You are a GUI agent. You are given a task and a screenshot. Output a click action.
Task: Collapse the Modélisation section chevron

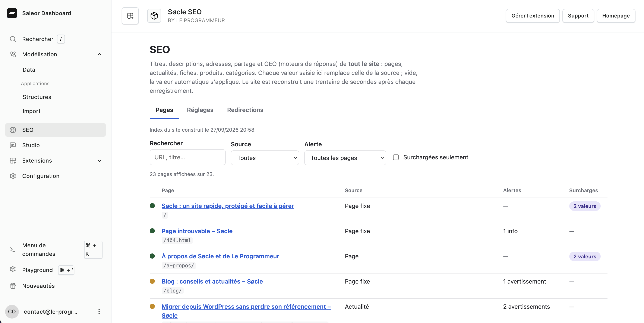100,54
